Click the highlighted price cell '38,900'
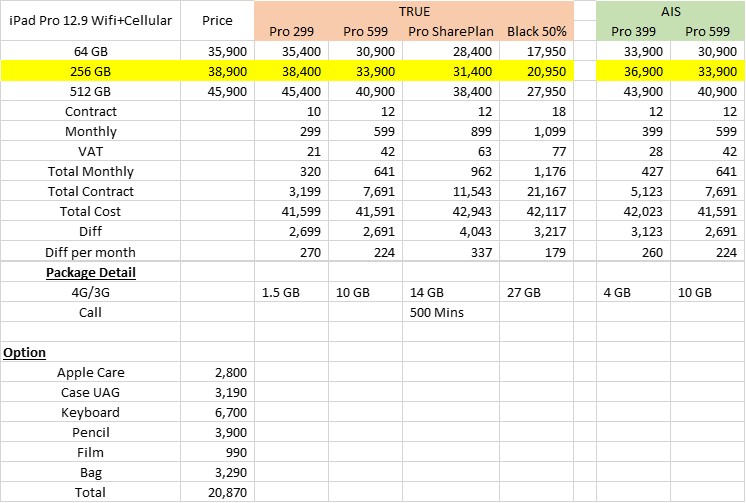 pyautogui.click(x=217, y=71)
